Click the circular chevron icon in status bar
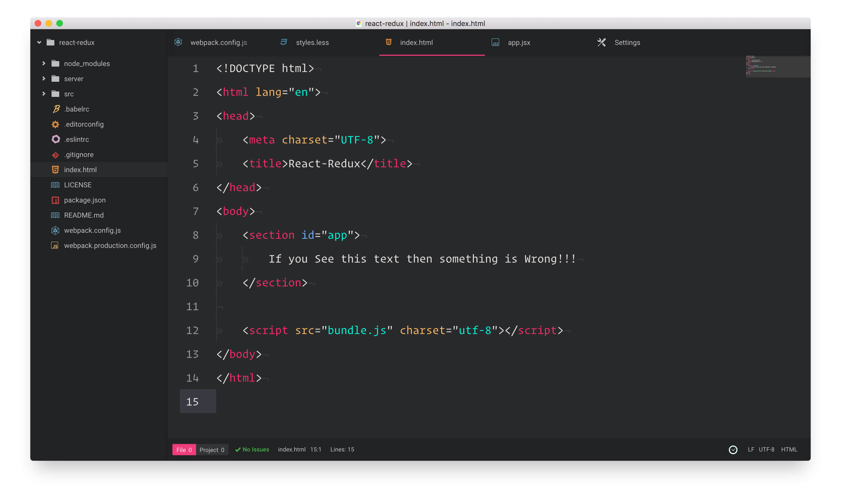The image size is (841, 504). point(733,450)
